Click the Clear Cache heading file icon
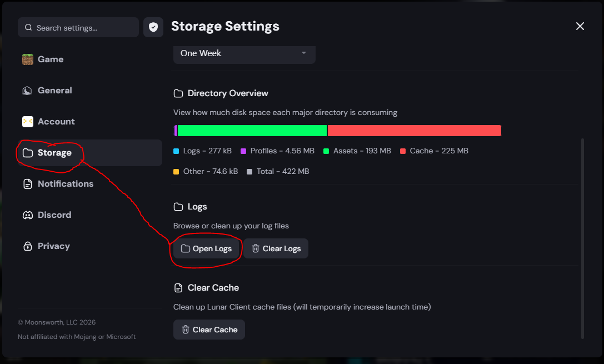The height and width of the screenshot is (364, 604). pos(178,288)
